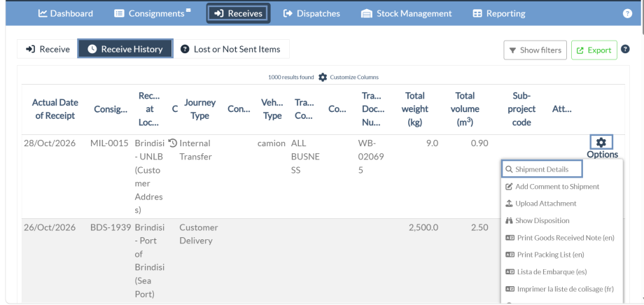Choose Add Comment to Shipment

click(x=552, y=187)
